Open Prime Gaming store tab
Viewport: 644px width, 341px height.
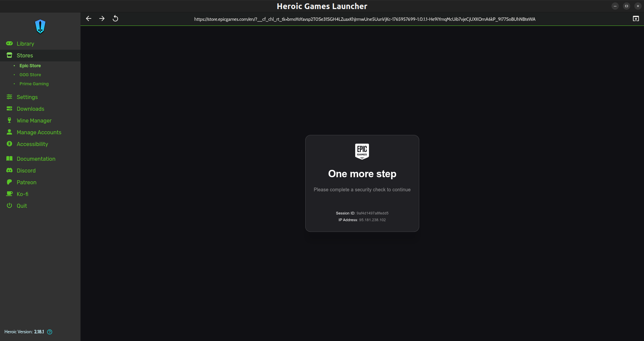pos(34,84)
